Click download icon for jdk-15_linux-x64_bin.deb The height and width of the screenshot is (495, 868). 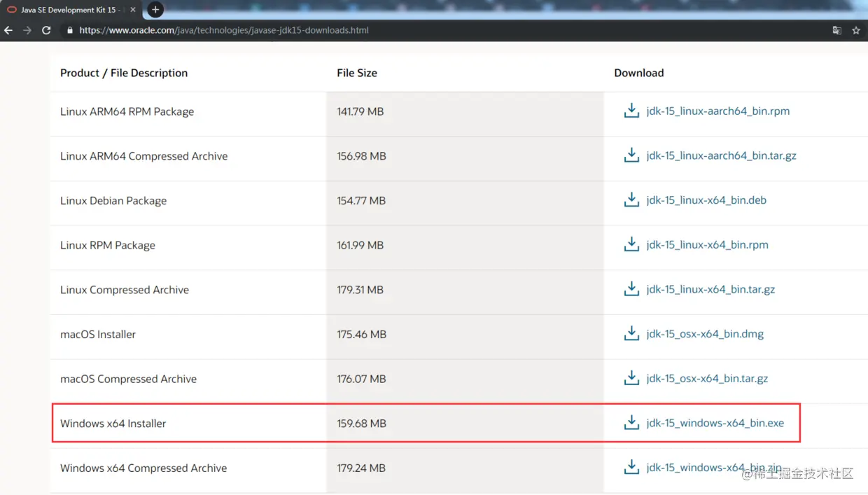coord(631,200)
